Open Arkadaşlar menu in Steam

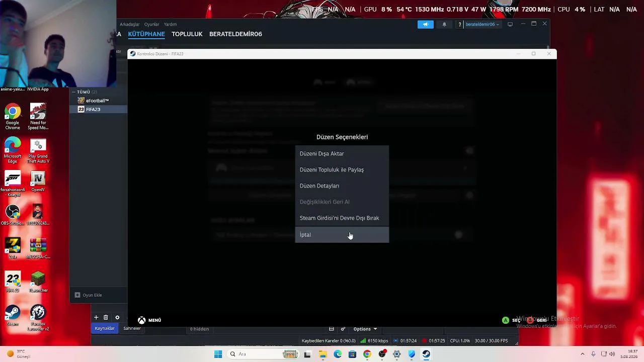click(x=129, y=24)
